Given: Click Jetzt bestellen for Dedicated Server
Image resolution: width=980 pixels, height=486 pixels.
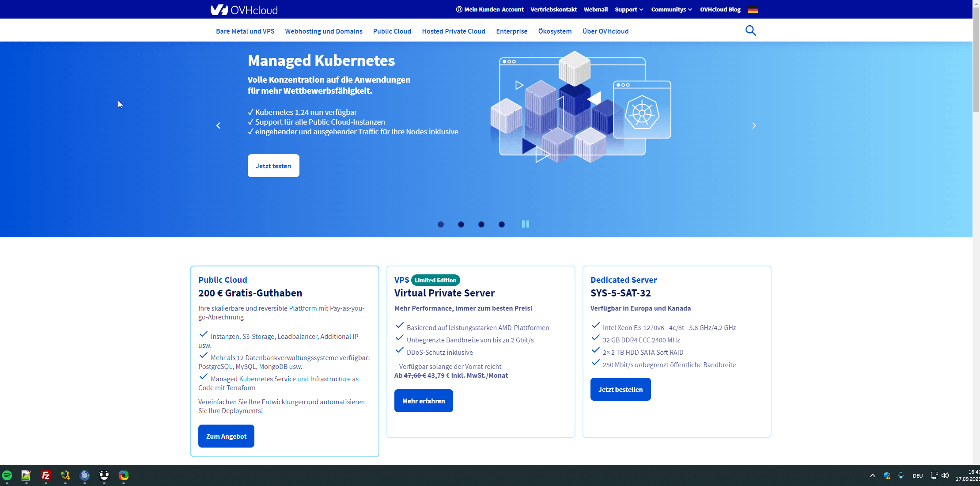Looking at the screenshot, I should coord(621,389).
